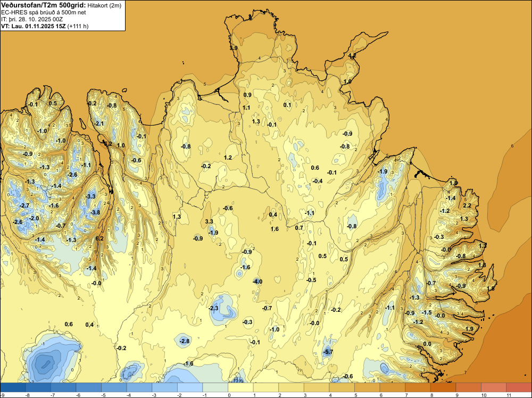
Task: Click the positive temperature value '0.9' in the north
Action: [247, 95]
